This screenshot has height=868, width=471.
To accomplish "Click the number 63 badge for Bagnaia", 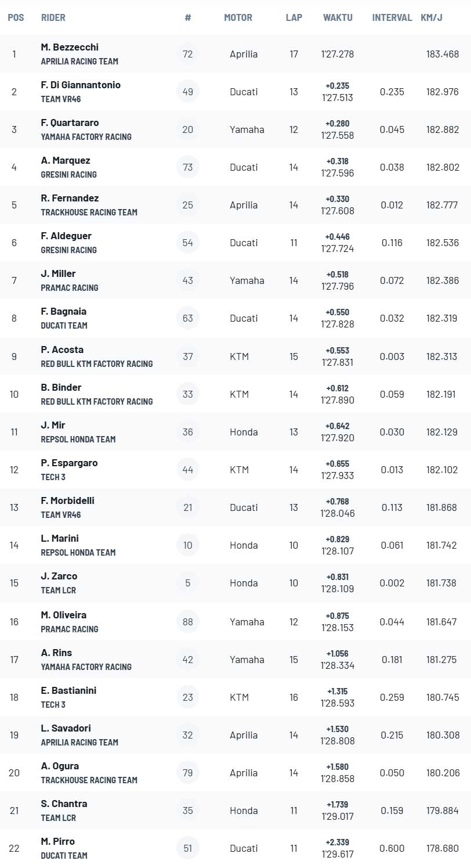I will coord(187,318).
